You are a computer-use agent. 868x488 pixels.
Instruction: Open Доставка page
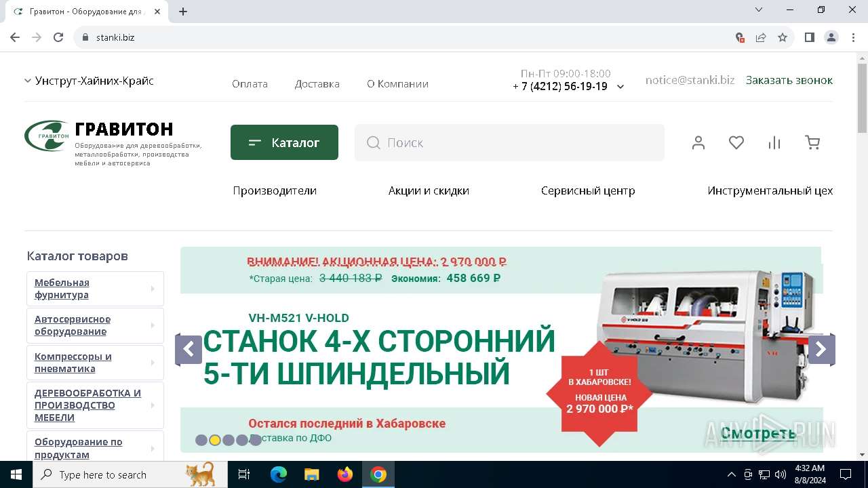[x=317, y=84]
